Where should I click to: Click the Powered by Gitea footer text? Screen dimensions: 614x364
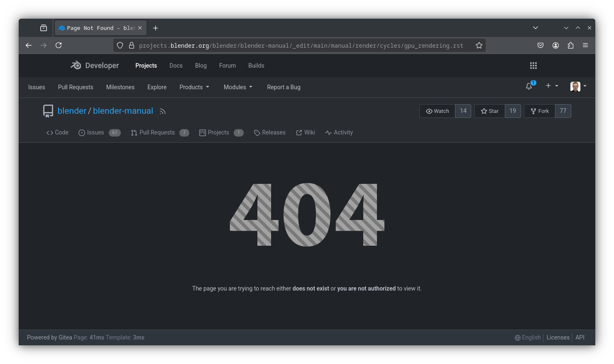pyautogui.click(x=49, y=337)
